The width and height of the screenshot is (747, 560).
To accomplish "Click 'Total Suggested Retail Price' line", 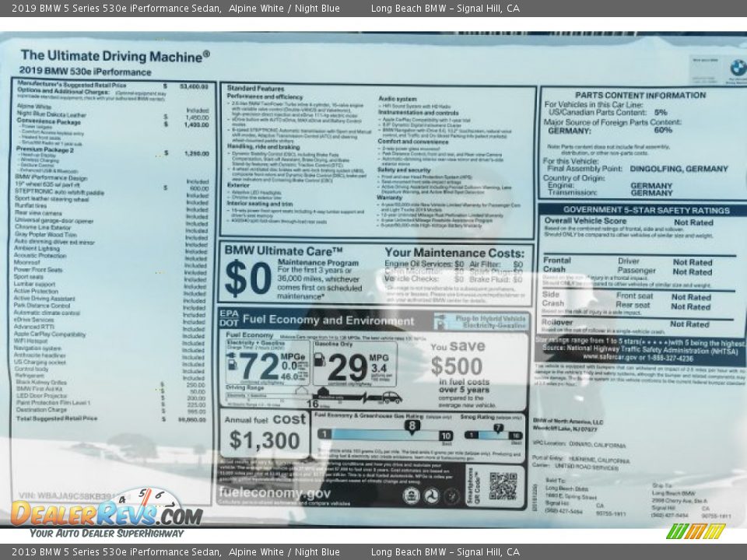I will tap(57, 418).
